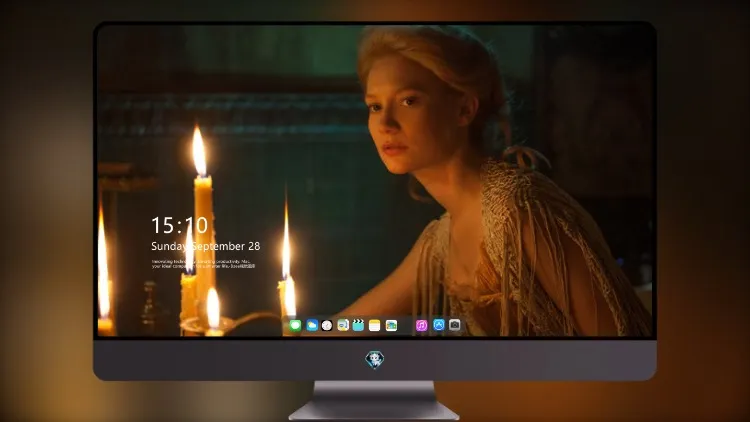Click the logo badge on monitor chin
Image resolution: width=750 pixels, height=422 pixels.
[375, 360]
